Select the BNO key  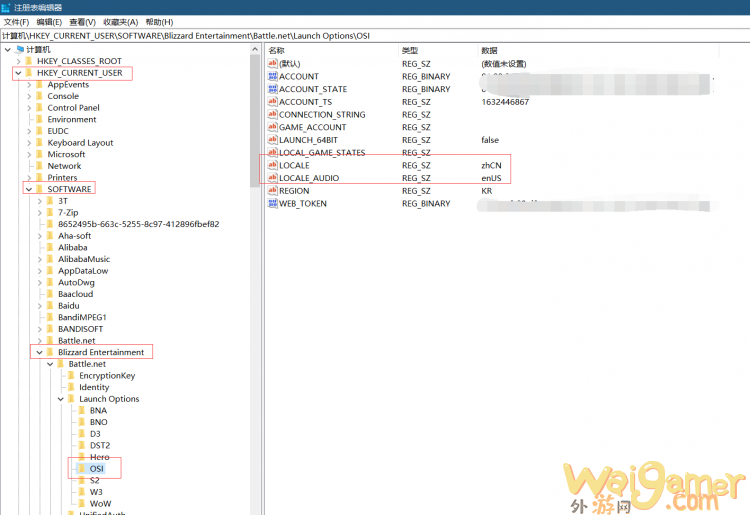tap(99, 422)
